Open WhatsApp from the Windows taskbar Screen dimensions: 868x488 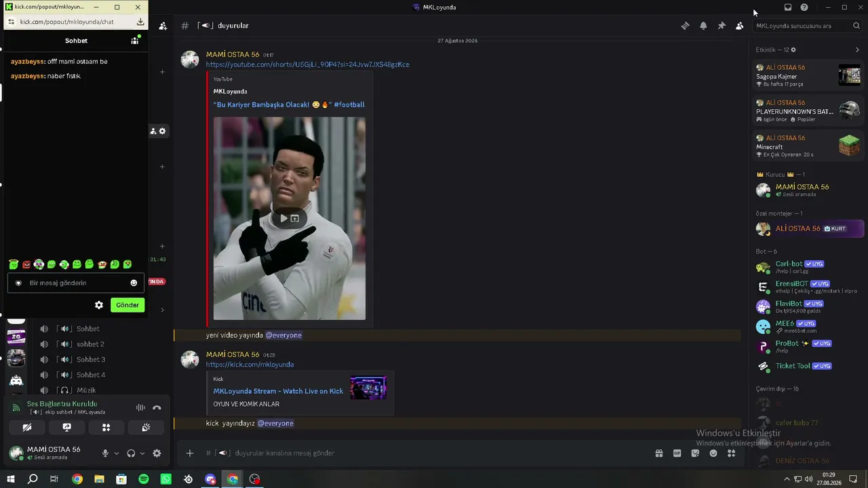point(166,479)
